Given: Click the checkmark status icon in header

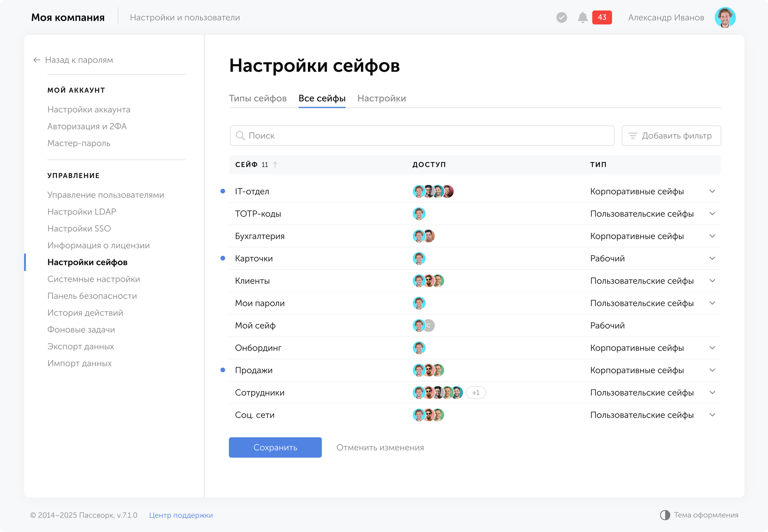Looking at the screenshot, I should (561, 18).
